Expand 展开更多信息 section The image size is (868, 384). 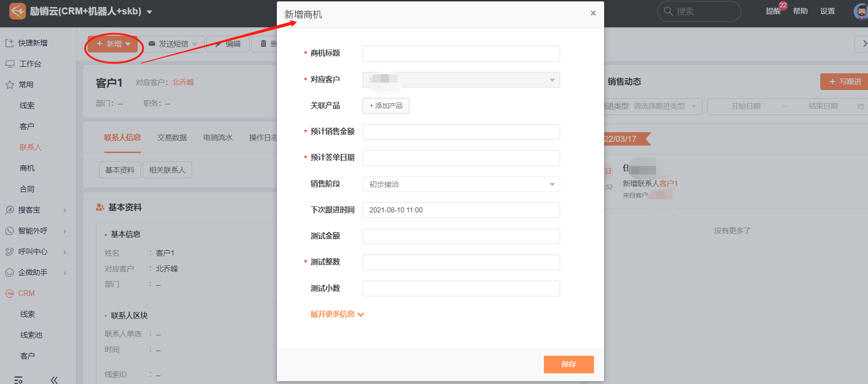pos(337,314)
